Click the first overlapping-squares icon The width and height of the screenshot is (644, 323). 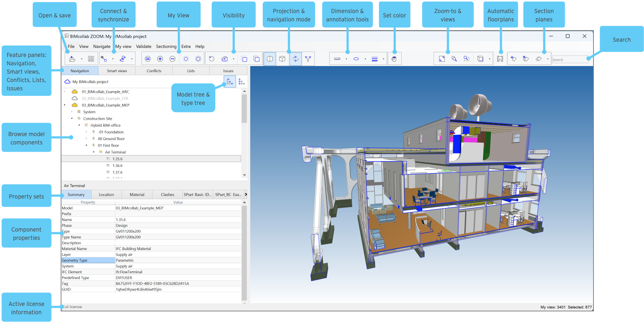(244, 59)
